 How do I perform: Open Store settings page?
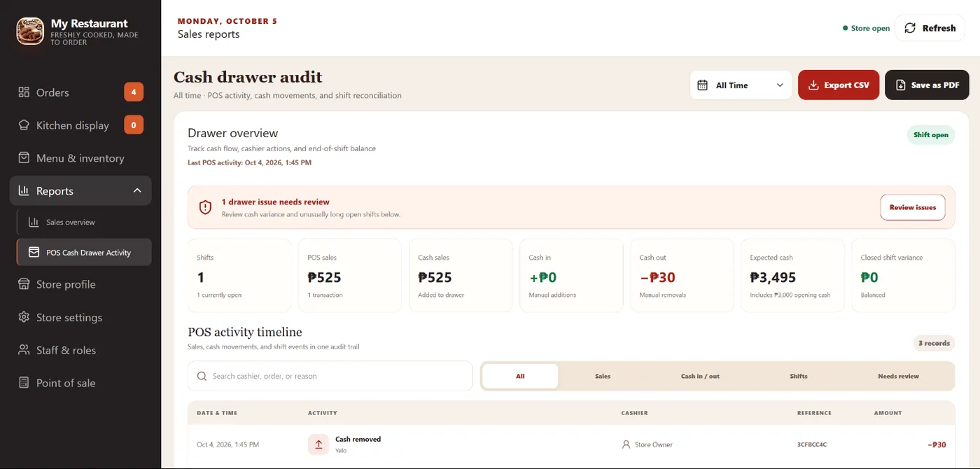pyautogui.click(x=80, y=317)
